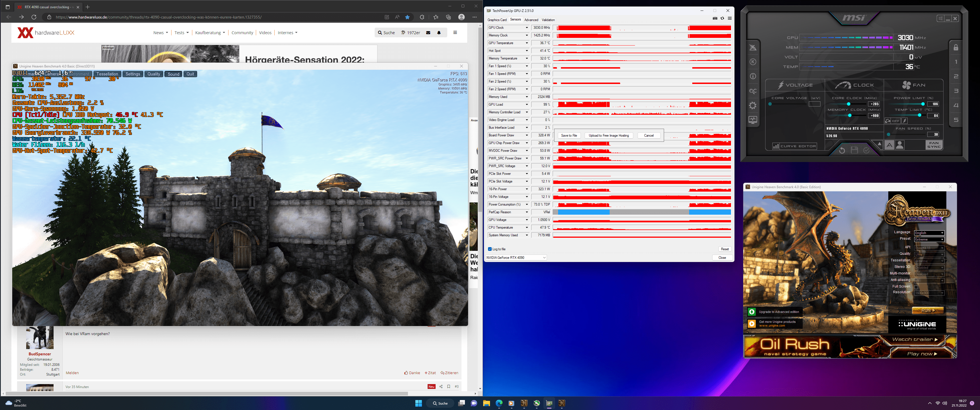Open the Kaufberatung nav dropdown

(210, 33)
